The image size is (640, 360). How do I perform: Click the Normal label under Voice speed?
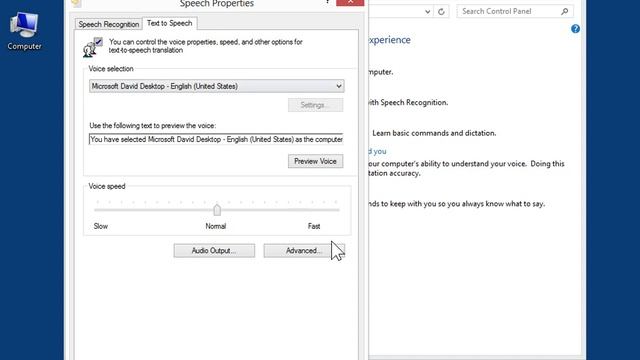point(216,226)
